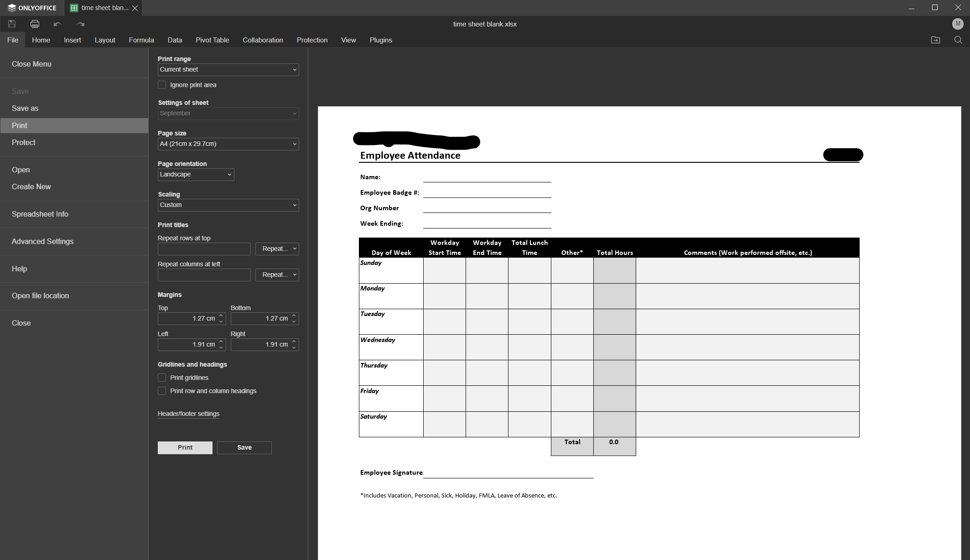Decrease the Left margin value
Viewport: 970px width, 560px height.
(221, 347)
